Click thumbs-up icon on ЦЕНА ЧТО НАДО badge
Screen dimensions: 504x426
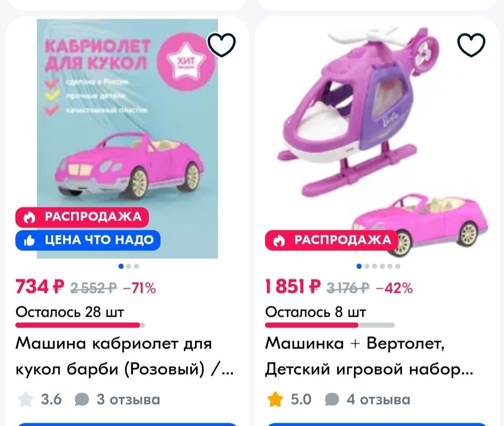coord(30,240)
